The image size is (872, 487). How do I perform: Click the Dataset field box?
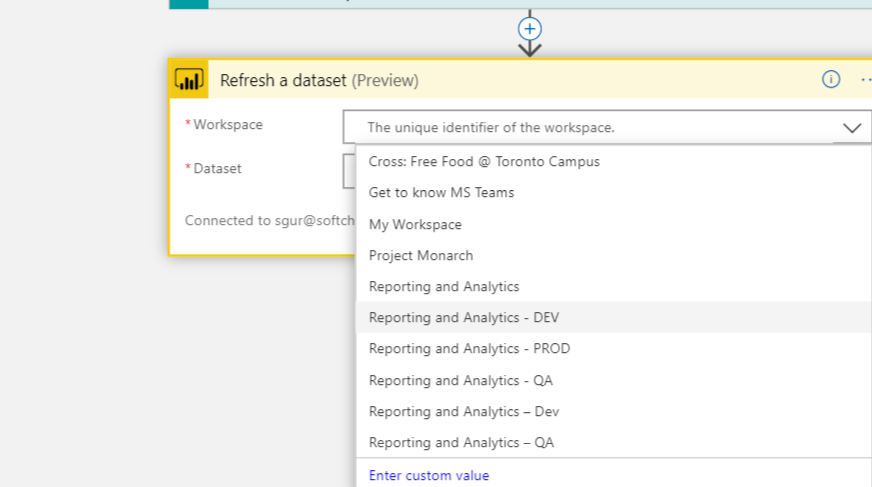(x=349, y=170)
